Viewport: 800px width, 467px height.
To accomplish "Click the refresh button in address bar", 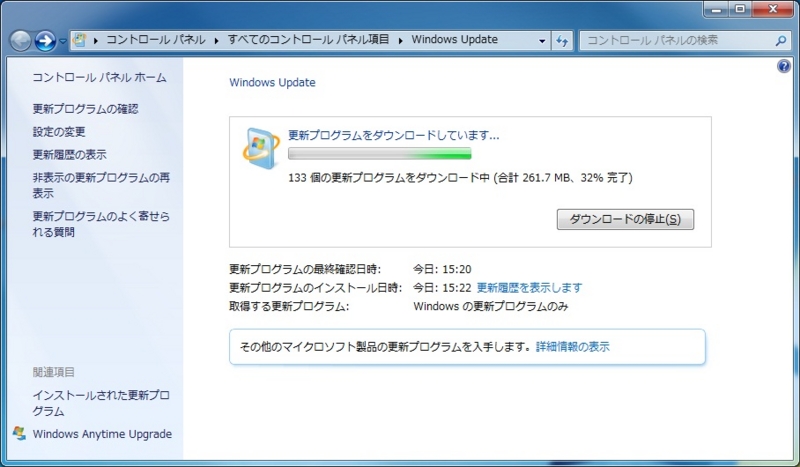I will [562, 41].
